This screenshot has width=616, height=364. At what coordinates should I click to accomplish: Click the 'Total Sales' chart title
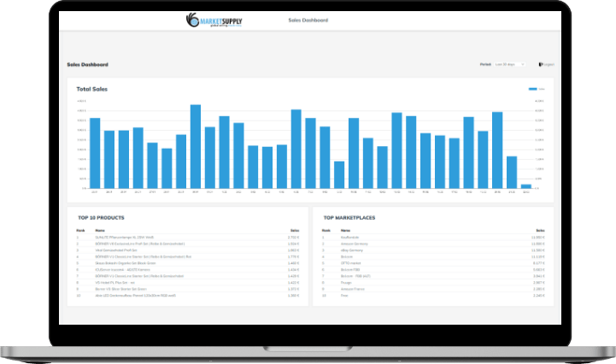[92, 89]
